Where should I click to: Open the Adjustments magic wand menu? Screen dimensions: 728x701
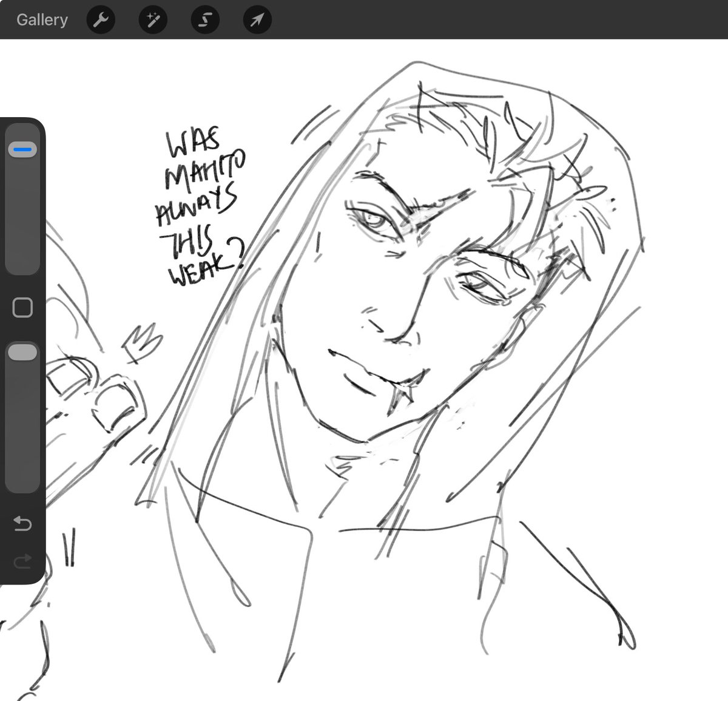pos(153,20)
